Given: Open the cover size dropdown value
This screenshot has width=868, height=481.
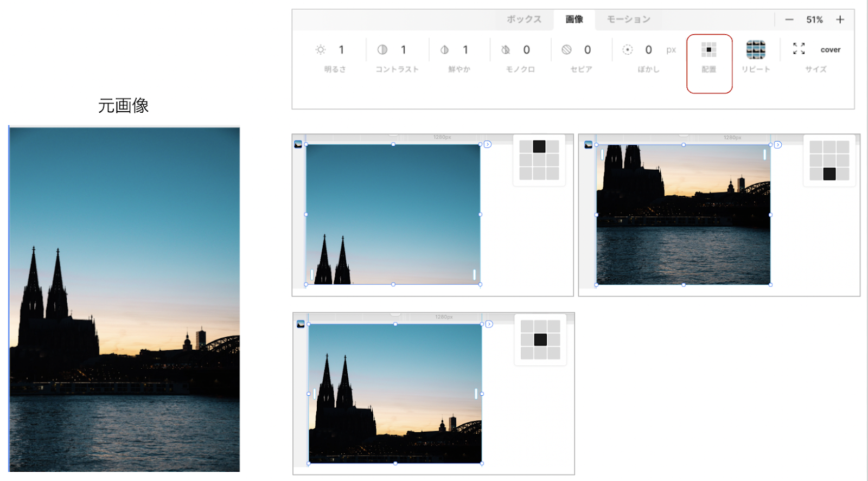Looking at the screenshot, I should [x=830, y=50].
